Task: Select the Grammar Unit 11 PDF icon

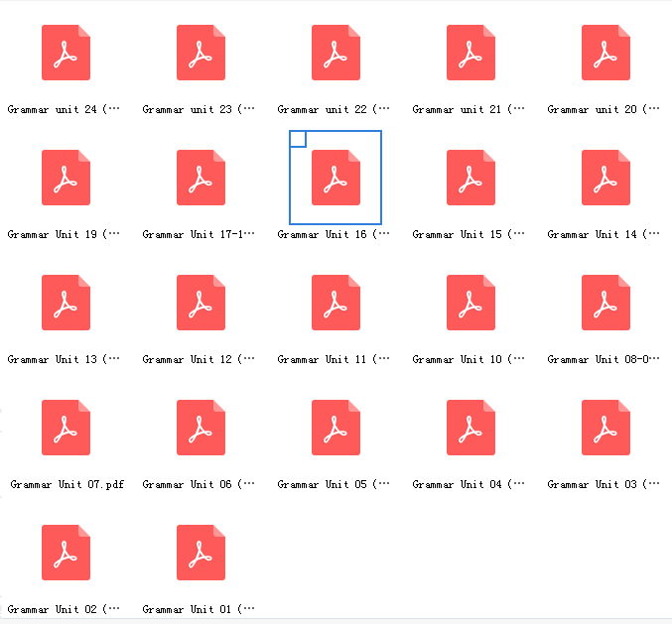Action: click(x=336, y=303)
